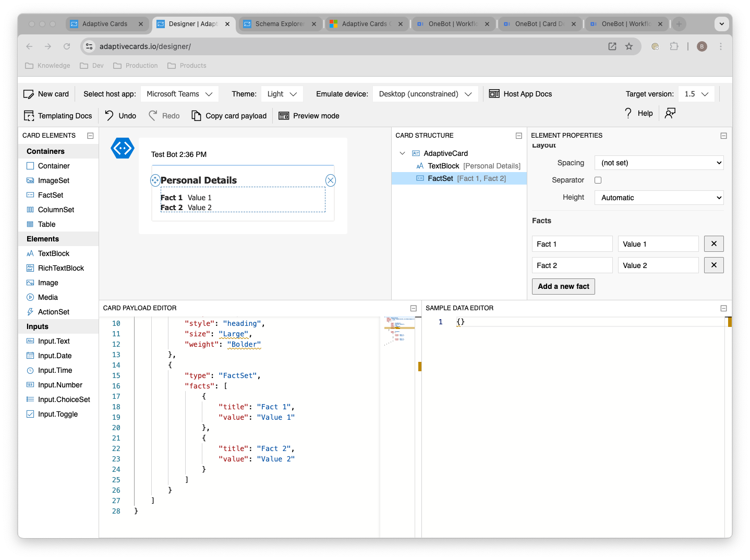Open the Dev bookmarks folder
The width and height of the screenshot is (750, 560).
pos(92,66)
